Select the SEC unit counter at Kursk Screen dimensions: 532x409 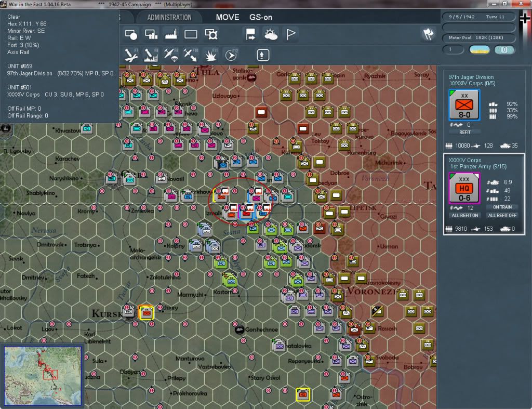[128, 311]
